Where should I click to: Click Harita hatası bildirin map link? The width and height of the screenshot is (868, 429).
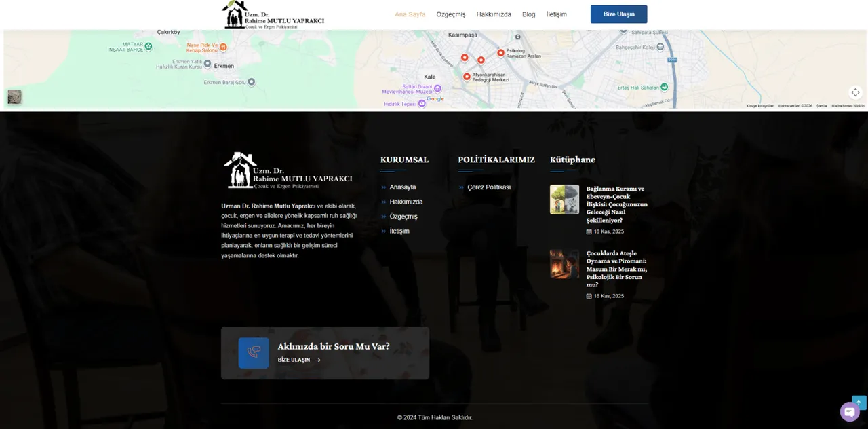(848, 106)
